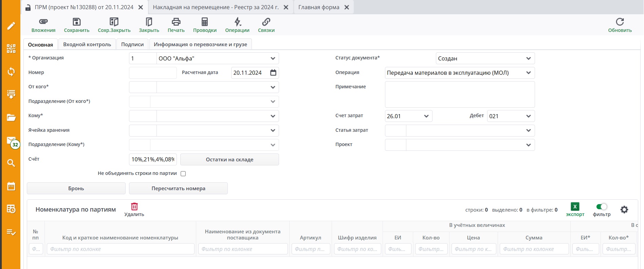Click the Связки link icon
The height and width of the screenshot is (269, 644).
pos(266,22)
